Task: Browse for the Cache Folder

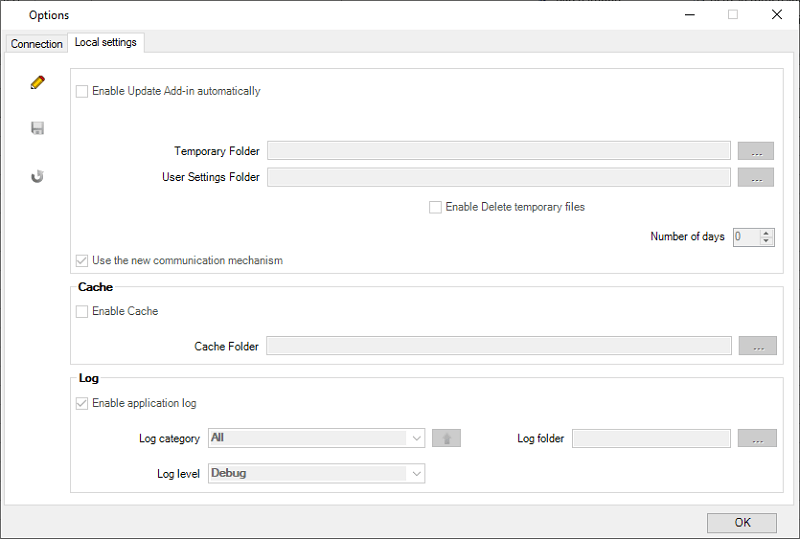Action: 758,346
